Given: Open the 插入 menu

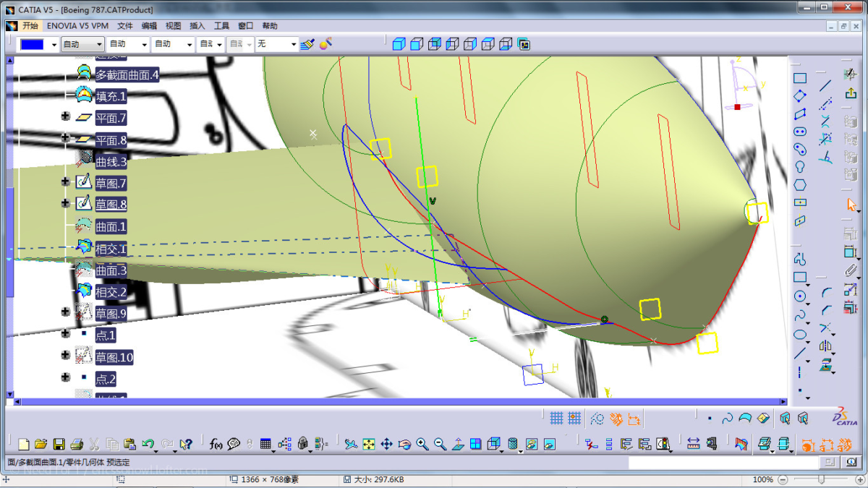Looking at the screenshot, I should pyautogui.click(x=197, y=25).
